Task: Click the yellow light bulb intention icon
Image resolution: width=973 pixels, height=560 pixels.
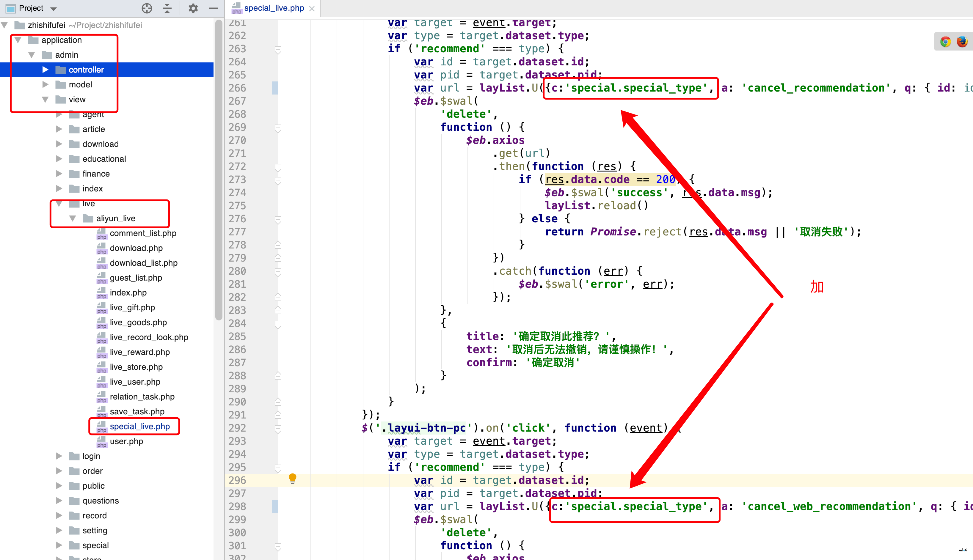Action: [292, 479]
